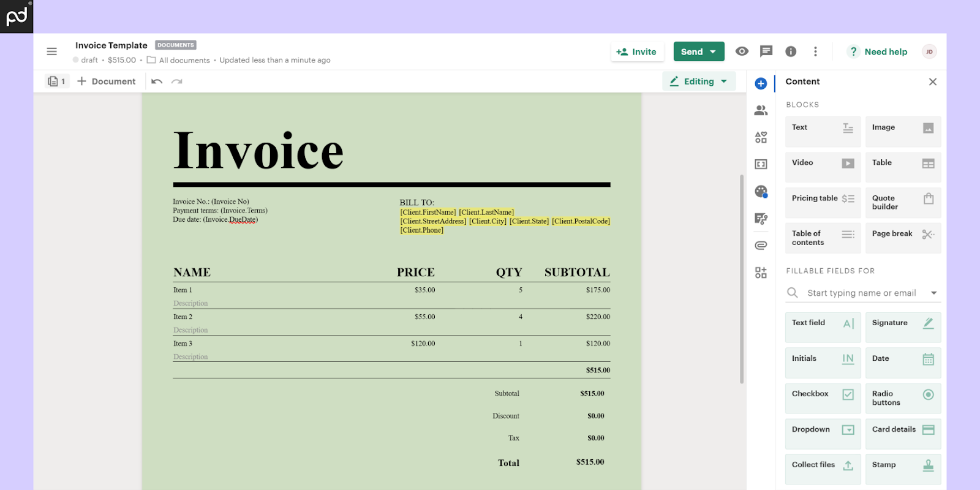The width and height of the screenshot is (980, 490).
Task: Open the Variables shapes sidebar icon
Action: 761,137
